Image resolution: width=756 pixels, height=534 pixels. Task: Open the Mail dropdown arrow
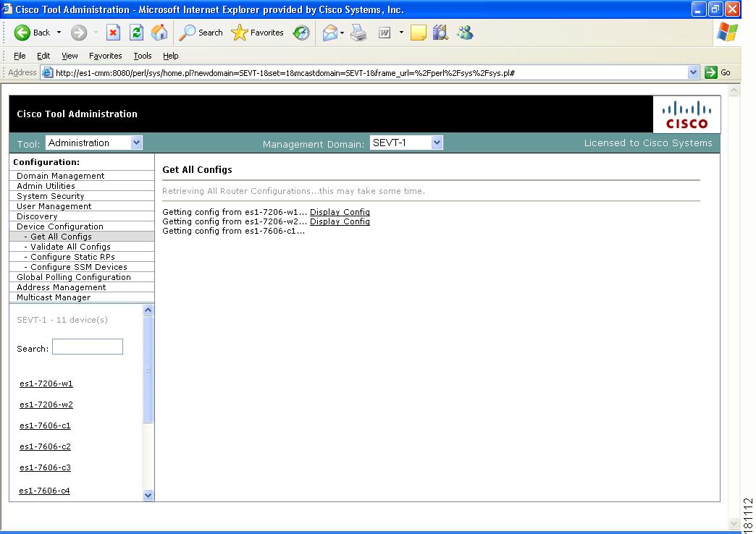coord(342,33)
